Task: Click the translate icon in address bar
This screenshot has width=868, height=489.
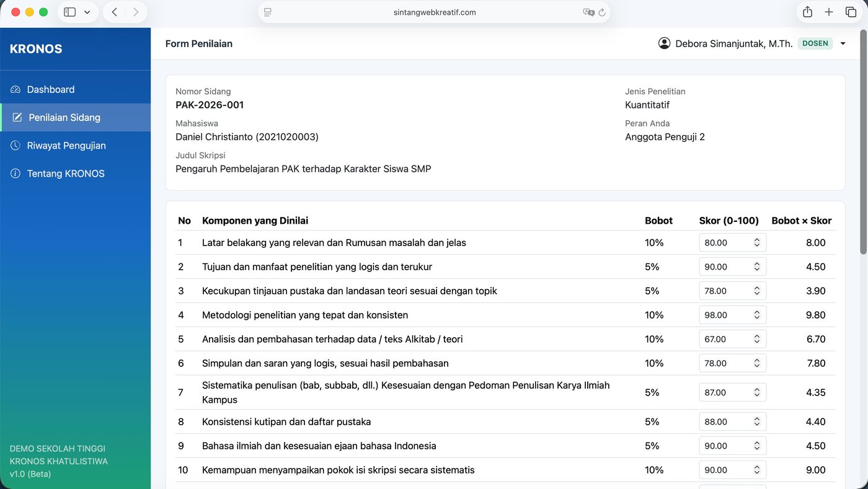Action: [x=588, y=12]
